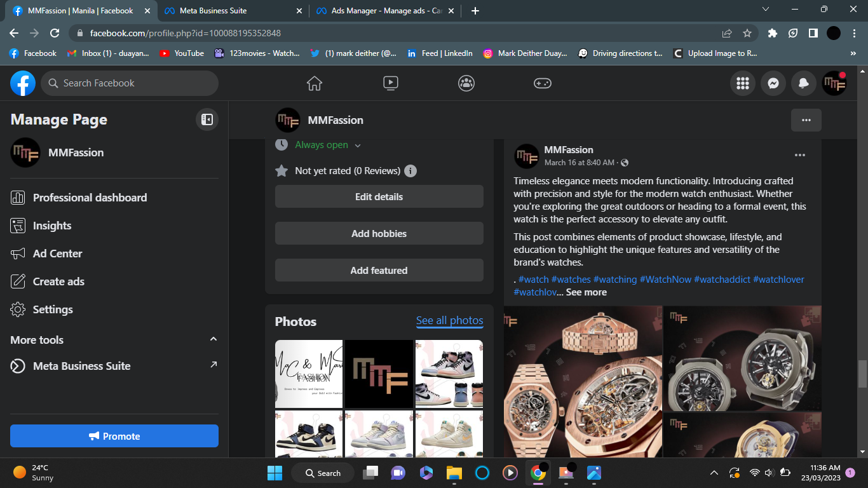Collapse the More tools section
The image size is (868, 488).
point(214,340)
